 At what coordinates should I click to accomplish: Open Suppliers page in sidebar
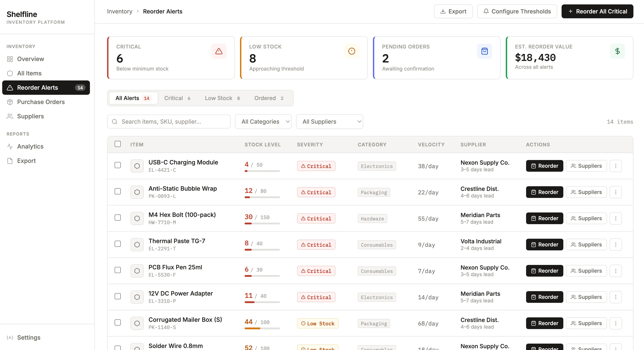[x=46, y=116]
